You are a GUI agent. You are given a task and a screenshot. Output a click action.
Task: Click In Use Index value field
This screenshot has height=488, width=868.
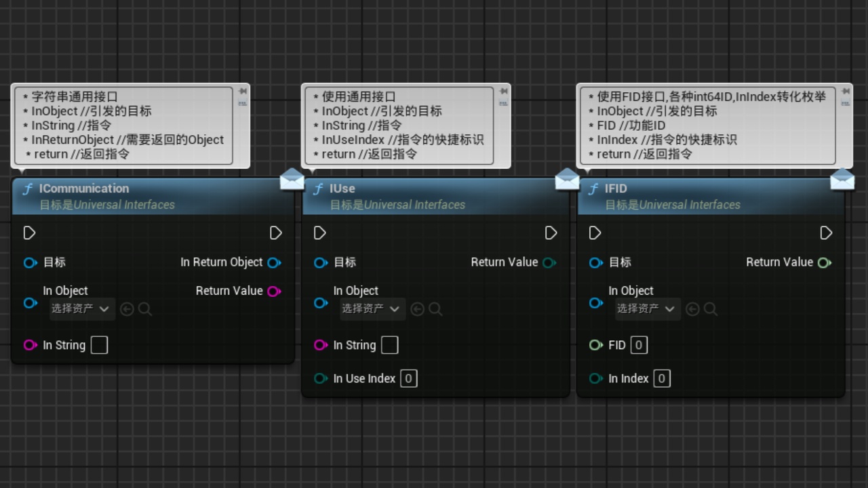[x=408, y=379]
